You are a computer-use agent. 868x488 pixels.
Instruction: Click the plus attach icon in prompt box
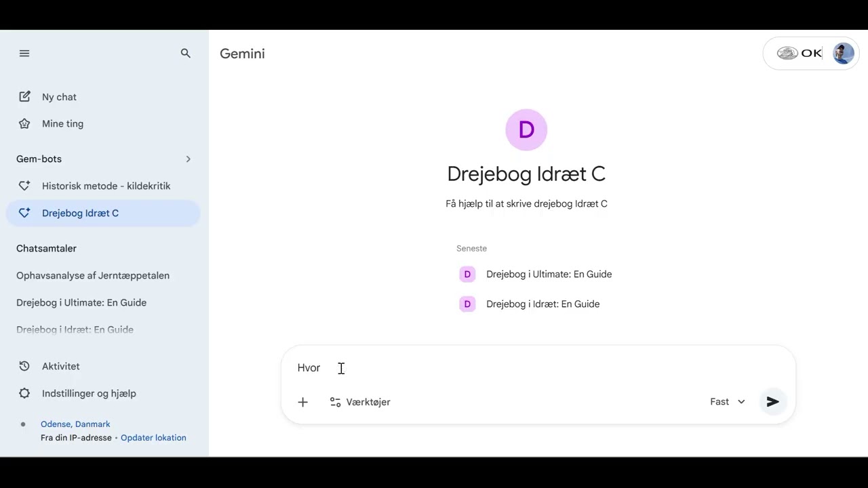[x=303, y=402]
